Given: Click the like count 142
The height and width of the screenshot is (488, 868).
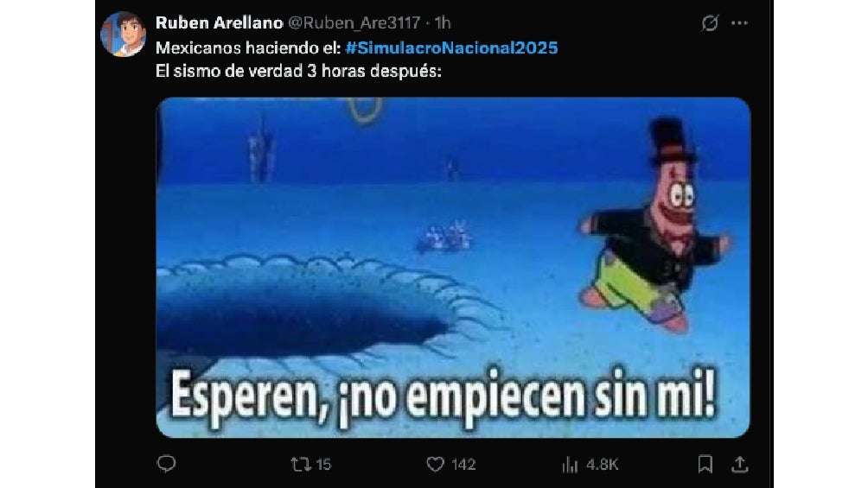Looking at the screenshot, I should [x=463, y=464].
